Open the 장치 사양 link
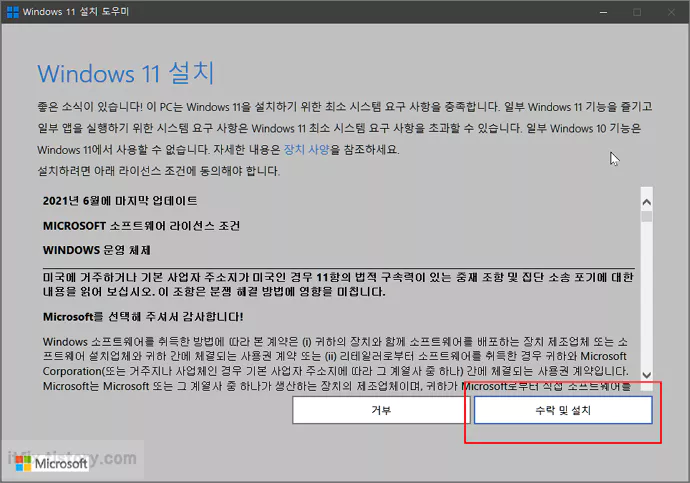This screenshot has height=483, width=690. 307,150
